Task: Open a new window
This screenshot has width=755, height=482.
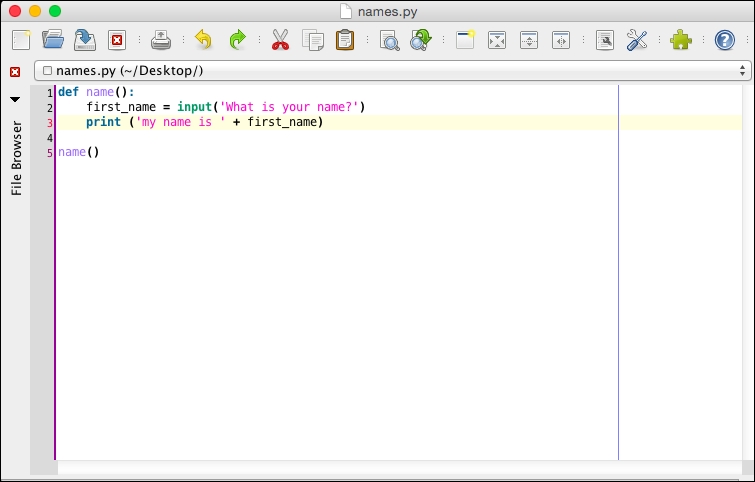Action: tap(465, 40)
